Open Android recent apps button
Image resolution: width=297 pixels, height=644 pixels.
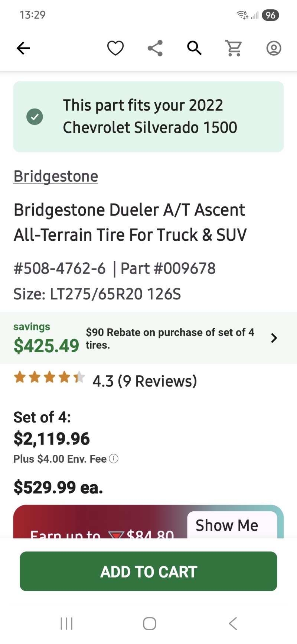[66, 624]
